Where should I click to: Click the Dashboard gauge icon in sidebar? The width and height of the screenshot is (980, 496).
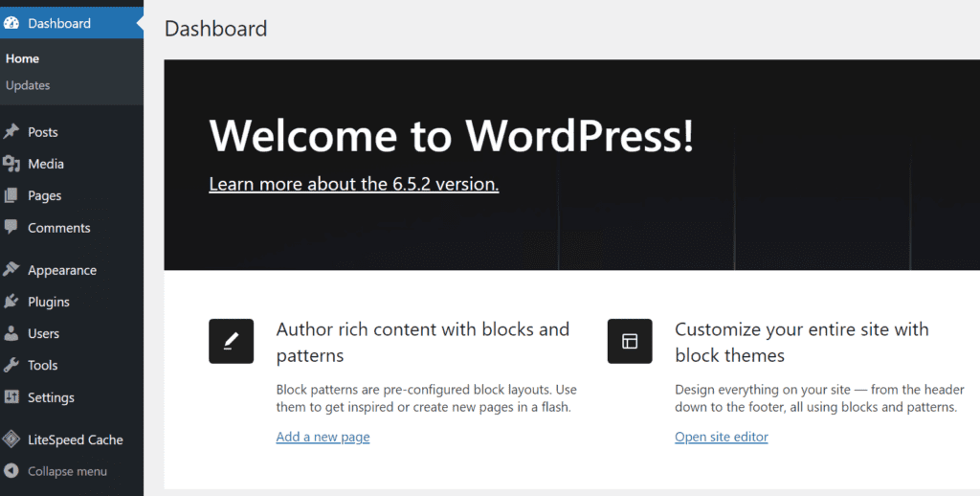[x=11, y=23]
